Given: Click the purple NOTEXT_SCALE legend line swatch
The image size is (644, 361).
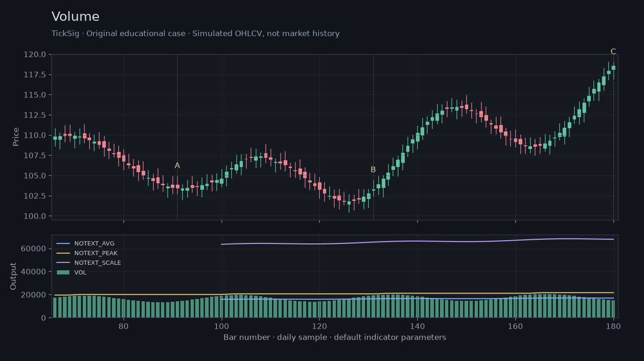Looking at the screenshot, I should pos(63,263).
